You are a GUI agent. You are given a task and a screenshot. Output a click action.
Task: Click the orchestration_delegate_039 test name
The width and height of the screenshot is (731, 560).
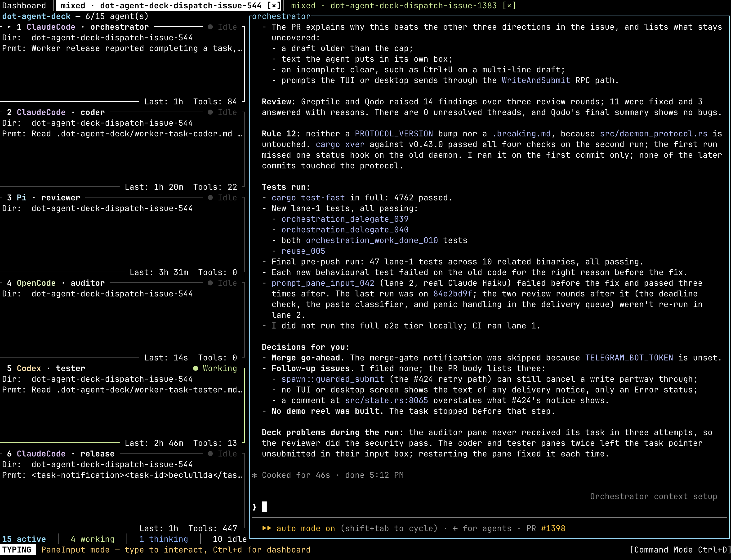tap(345, 219)
